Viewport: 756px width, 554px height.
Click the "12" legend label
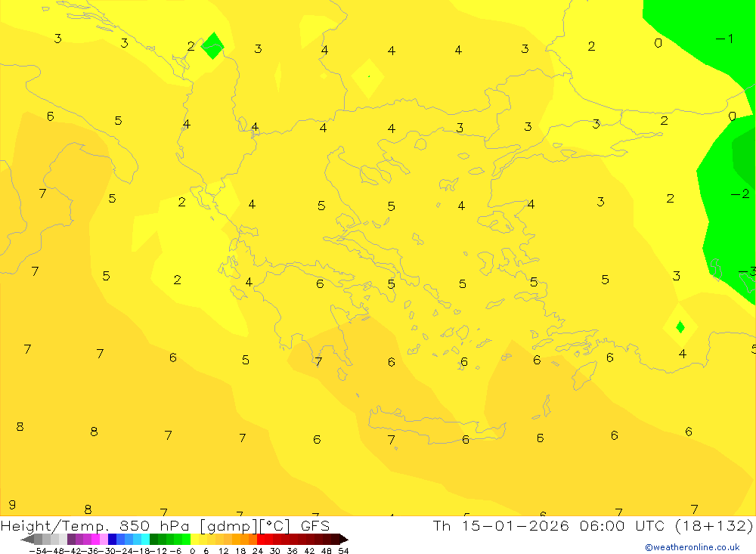tap(223, 551)
